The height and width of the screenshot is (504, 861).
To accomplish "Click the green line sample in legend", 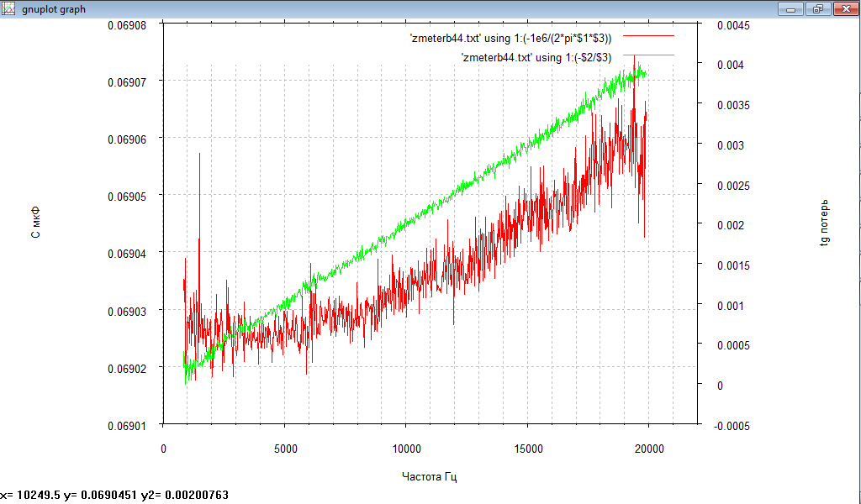I will pyautogui.click(x=648, y=55).
